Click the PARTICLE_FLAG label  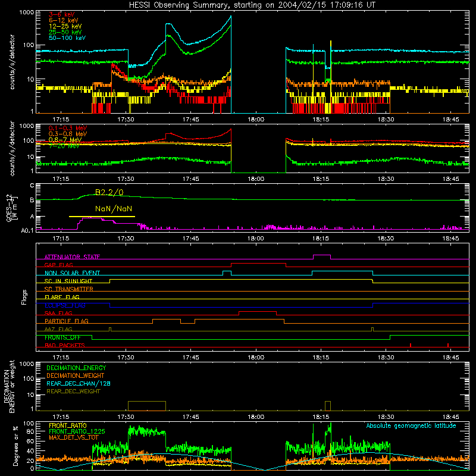coord(67,321)
